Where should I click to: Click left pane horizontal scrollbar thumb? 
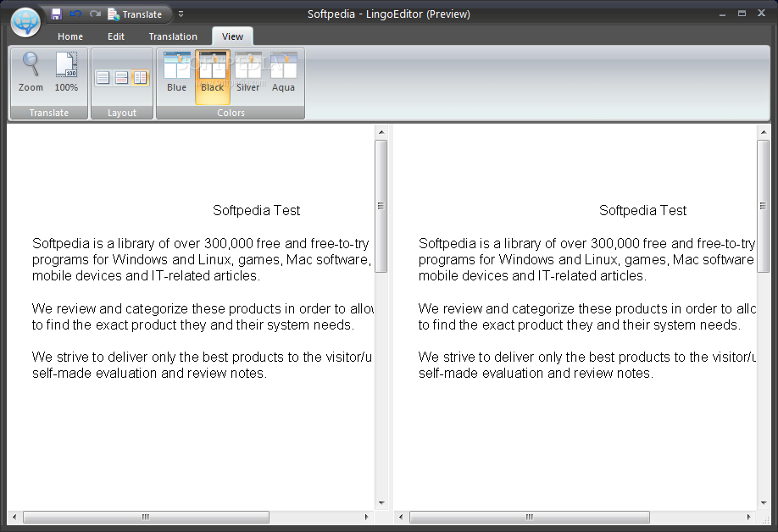point(146,517)
